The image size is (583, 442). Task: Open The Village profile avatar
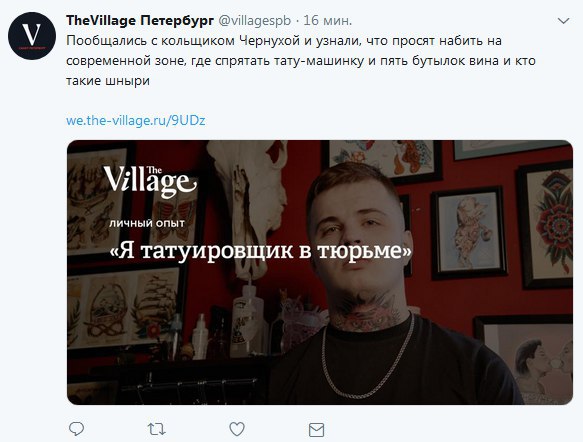point(32,36)
